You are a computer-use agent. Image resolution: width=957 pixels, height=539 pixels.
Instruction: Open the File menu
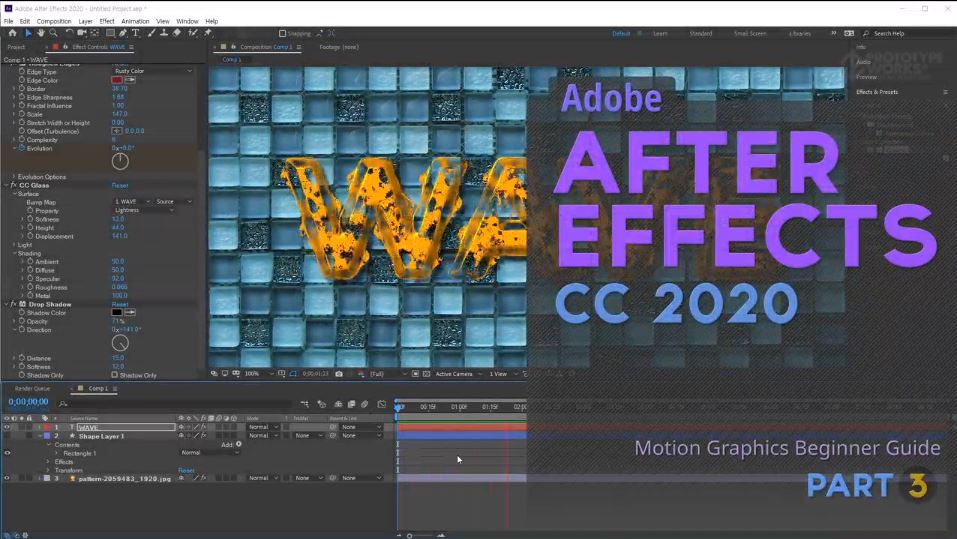9,21
